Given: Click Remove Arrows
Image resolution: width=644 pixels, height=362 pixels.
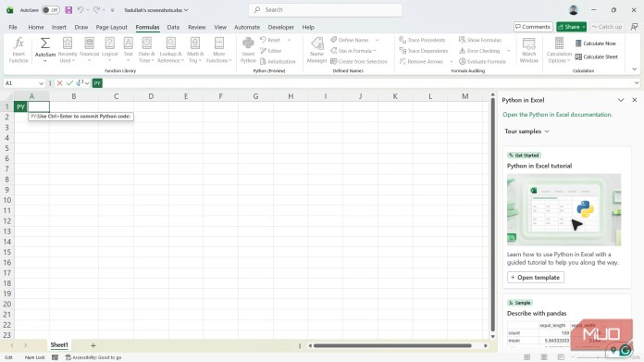Looking at the screenshot, I should pyautogui.click(x=421, y=61).
